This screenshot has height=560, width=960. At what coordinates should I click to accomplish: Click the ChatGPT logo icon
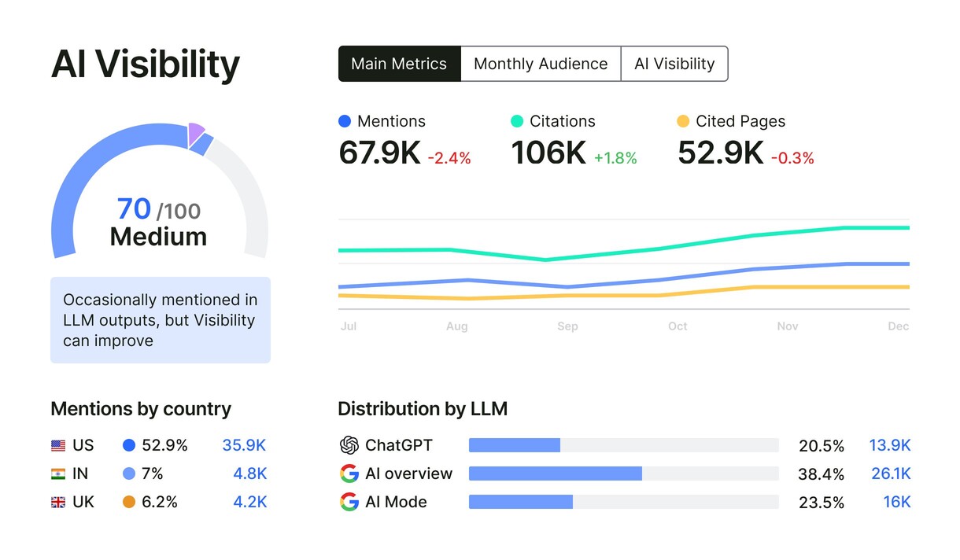[x=349, y=445]
